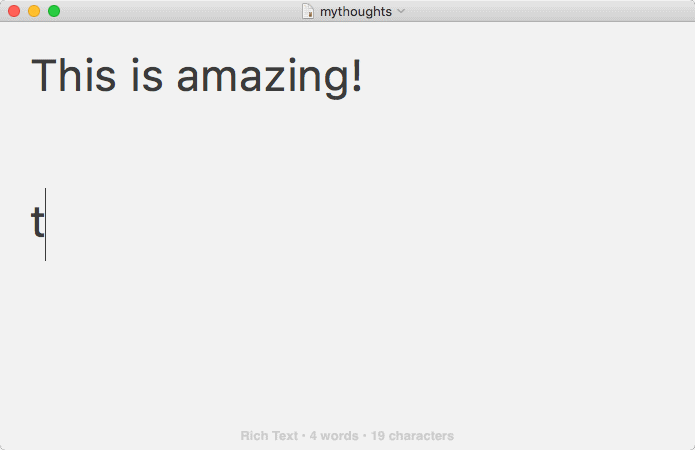
Task: Expand the chevron beside the mythoughts title
Action: [x=401, y=11]
